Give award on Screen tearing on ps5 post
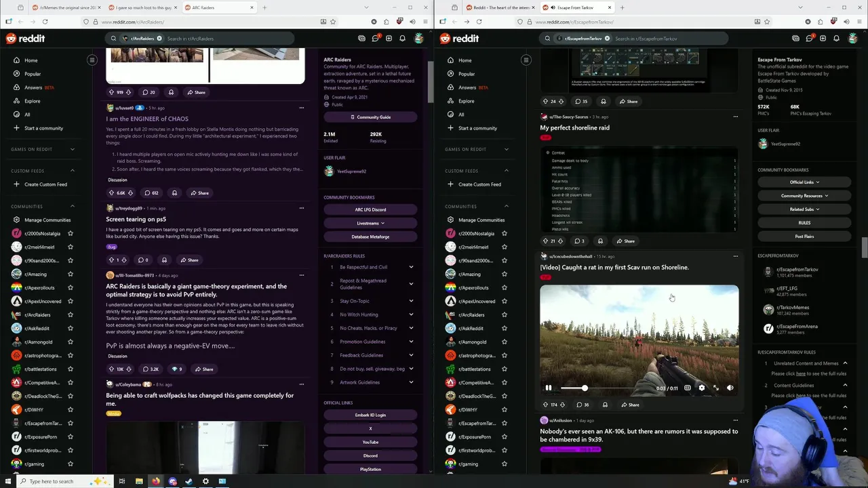 (x=164, y=260)
